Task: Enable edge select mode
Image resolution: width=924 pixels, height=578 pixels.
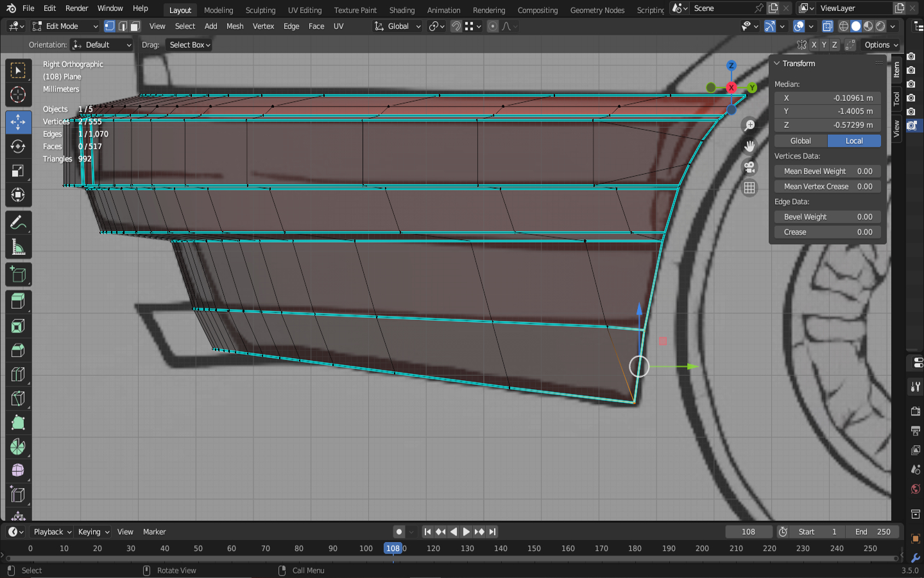Action: pyautogui.click(x=123, y=26)
